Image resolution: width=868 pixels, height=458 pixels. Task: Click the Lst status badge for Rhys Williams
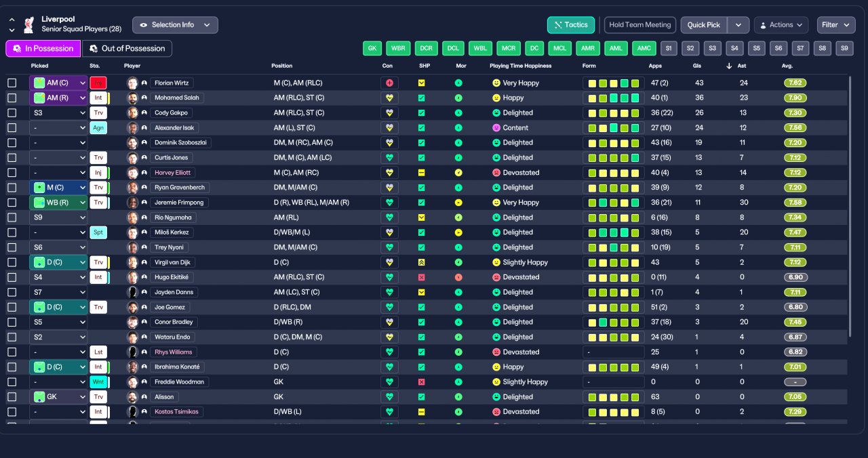pyautogui.click(x=98, y=352)
